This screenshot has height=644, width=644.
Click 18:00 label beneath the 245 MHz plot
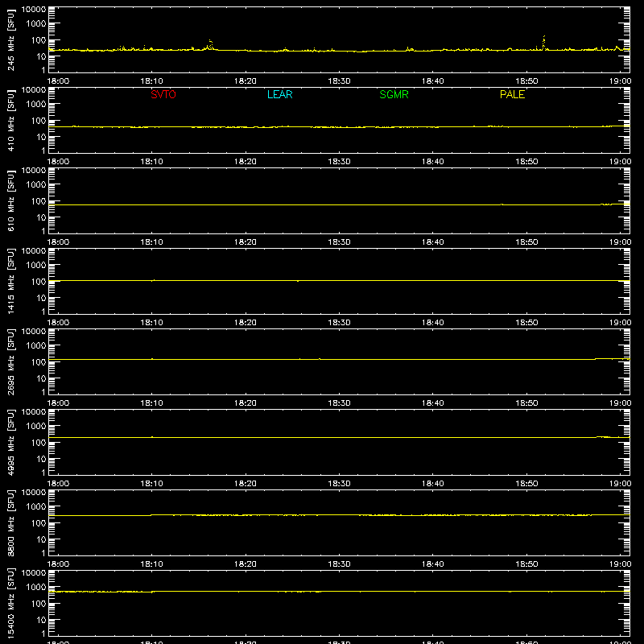(58, 81)
